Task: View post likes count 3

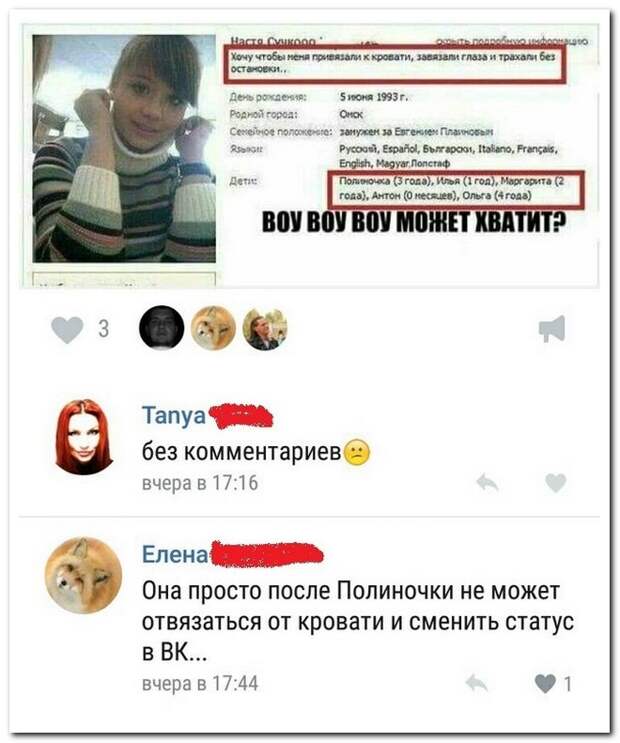Action: pos(104,329)
